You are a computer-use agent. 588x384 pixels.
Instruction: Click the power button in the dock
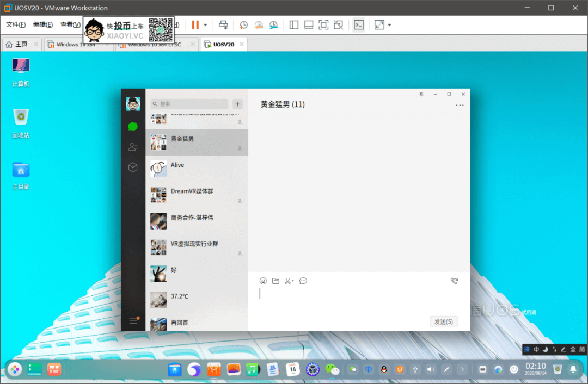tap(514, 370)
